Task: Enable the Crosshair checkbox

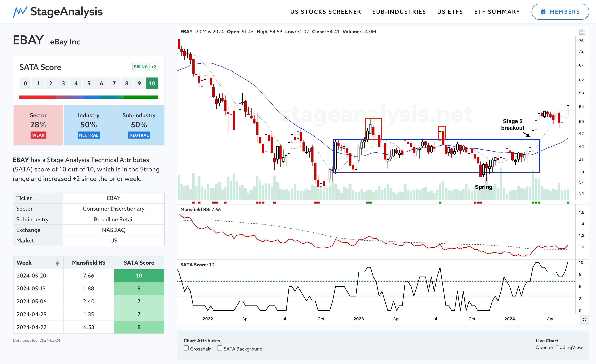Action: click(186, 348)
